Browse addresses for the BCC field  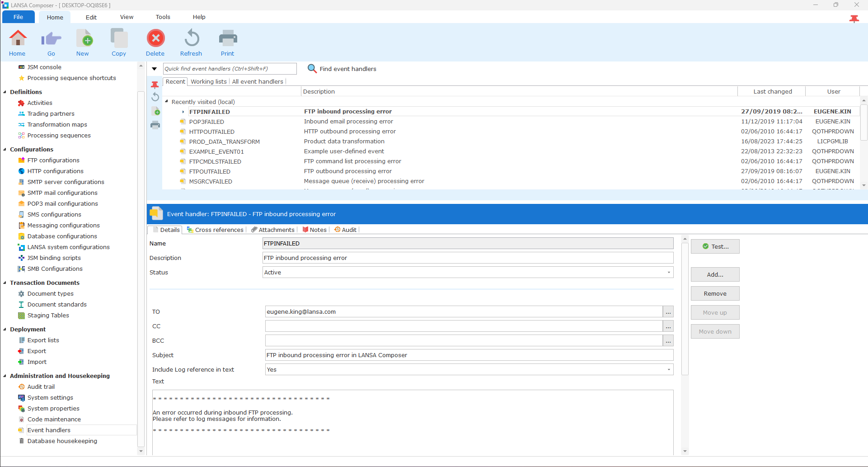click(668, 340)
